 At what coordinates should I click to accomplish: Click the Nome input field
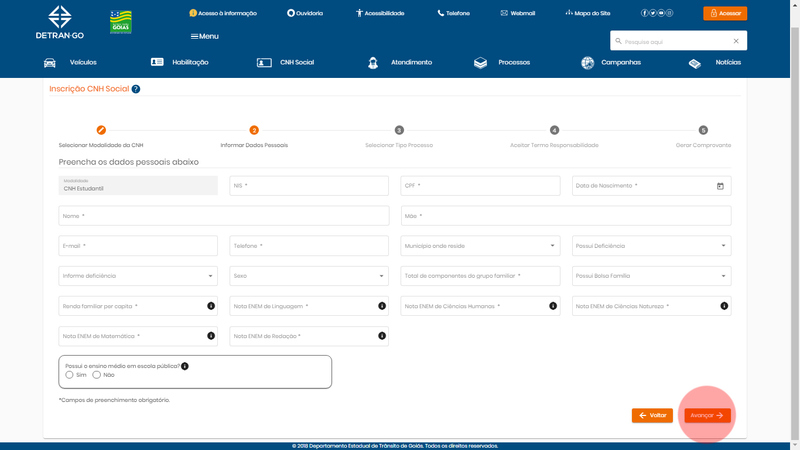pyautogui.click(x=224, y=216)
